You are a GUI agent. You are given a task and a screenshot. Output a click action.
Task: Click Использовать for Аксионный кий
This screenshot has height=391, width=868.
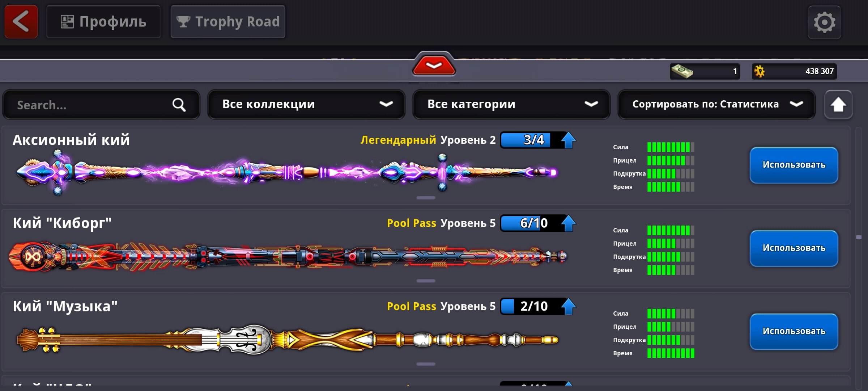coord(794,165)
